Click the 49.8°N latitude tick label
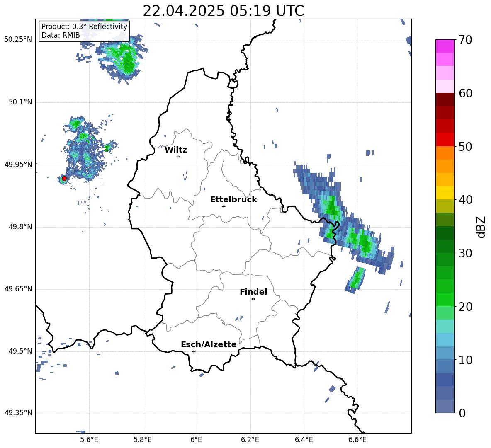 point(20,227)
